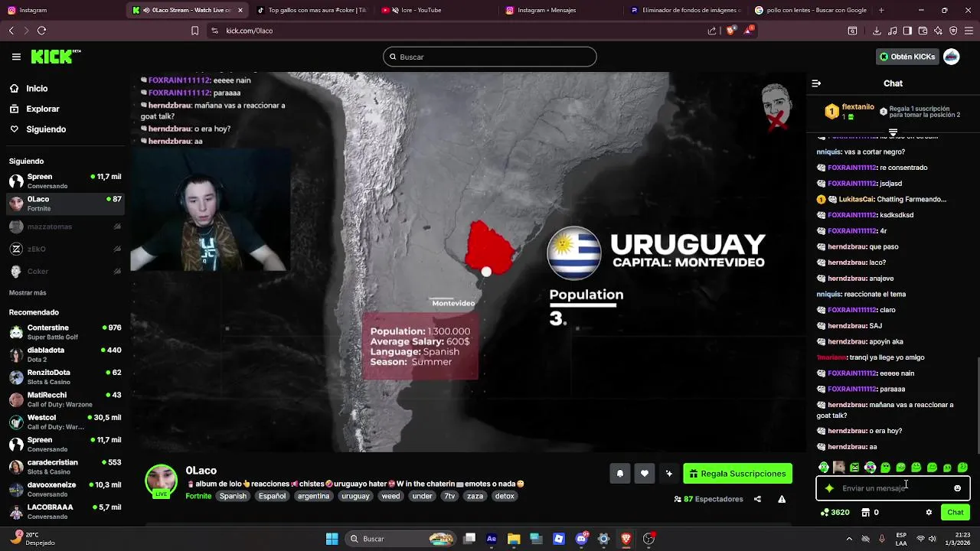
Task: Open a new browser tab
Action: click(x=881, y=10)
